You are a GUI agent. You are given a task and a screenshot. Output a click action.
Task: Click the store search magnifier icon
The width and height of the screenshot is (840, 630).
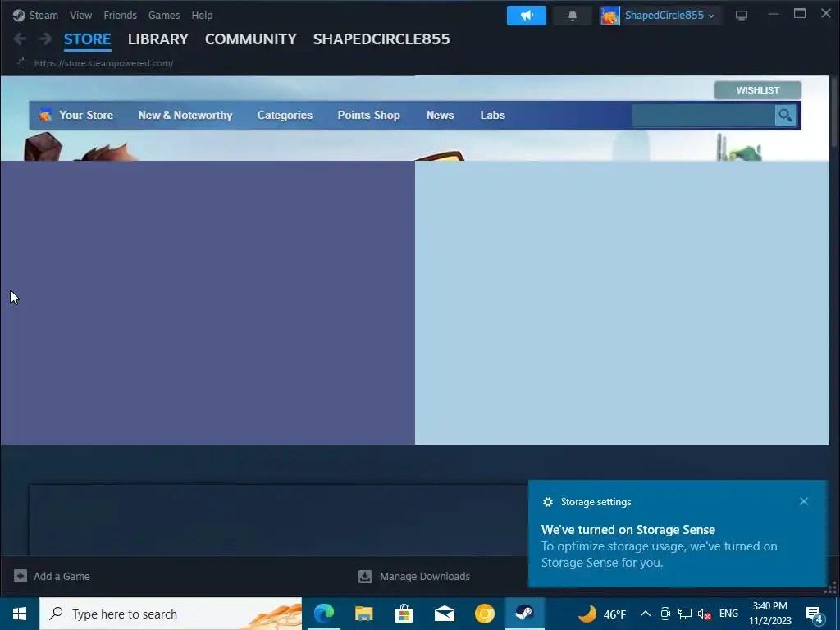785,115
